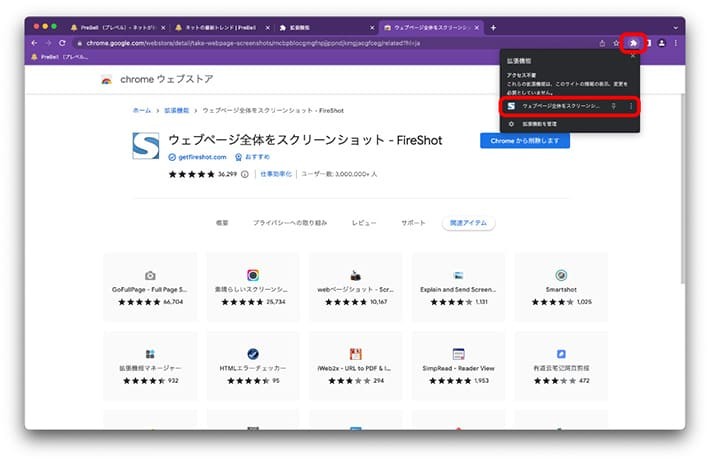Close the active FireShot web store tab

[477, 28]
